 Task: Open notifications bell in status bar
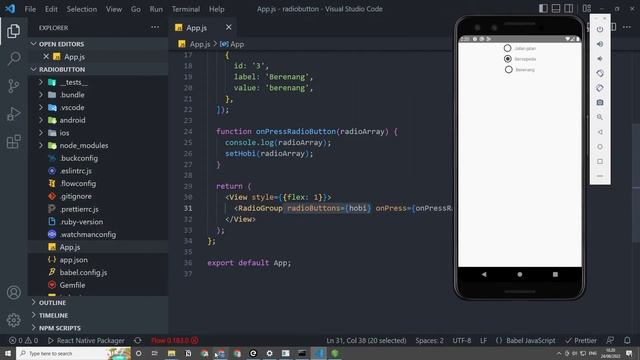(x=627, y=340)
